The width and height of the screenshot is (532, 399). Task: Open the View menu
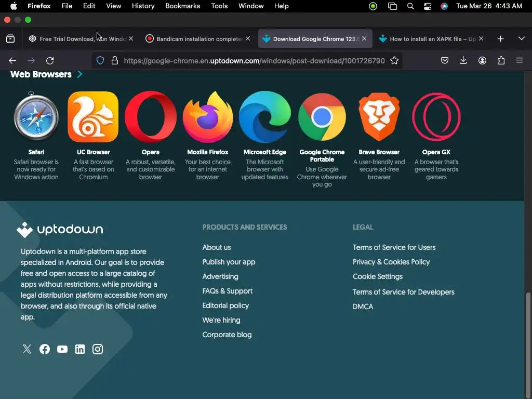(x=113, y=6)
